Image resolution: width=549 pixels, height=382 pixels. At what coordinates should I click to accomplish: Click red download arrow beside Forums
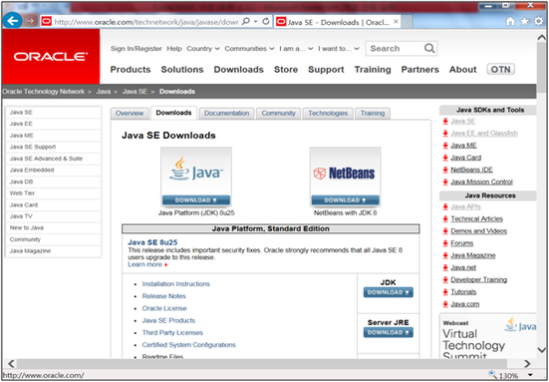(445, 243)
